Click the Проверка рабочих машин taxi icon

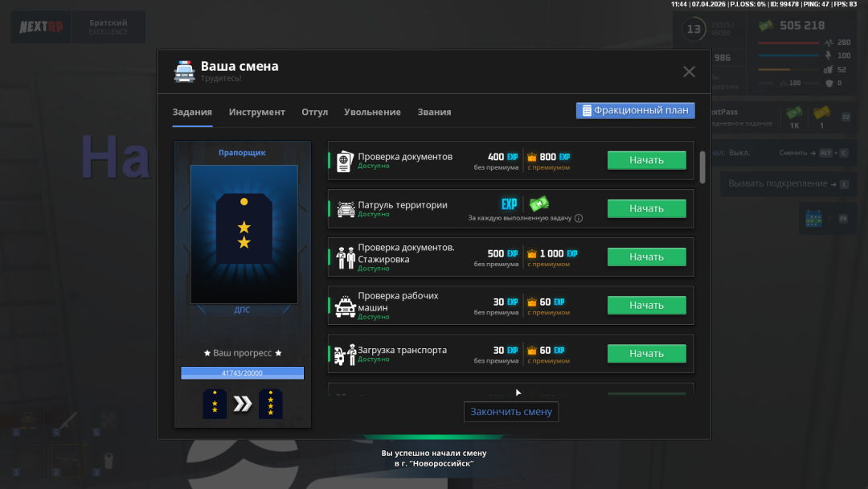tap(346, 306)
